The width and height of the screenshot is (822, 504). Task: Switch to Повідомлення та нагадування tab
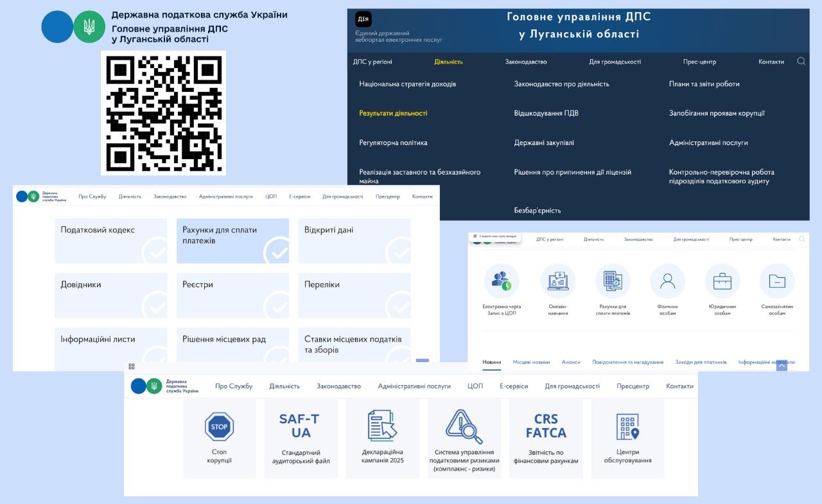click(x=628, y=362)
